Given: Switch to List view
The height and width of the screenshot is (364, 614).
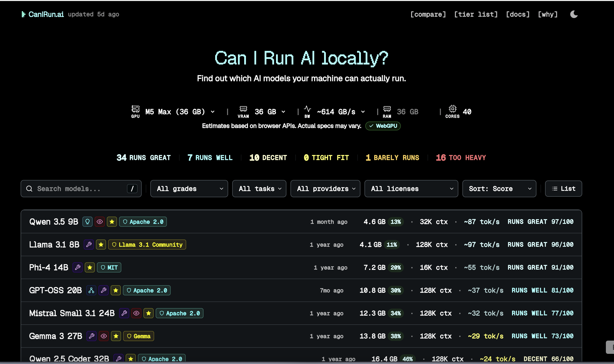Looking at the screenshot, I should pos(563,189).
